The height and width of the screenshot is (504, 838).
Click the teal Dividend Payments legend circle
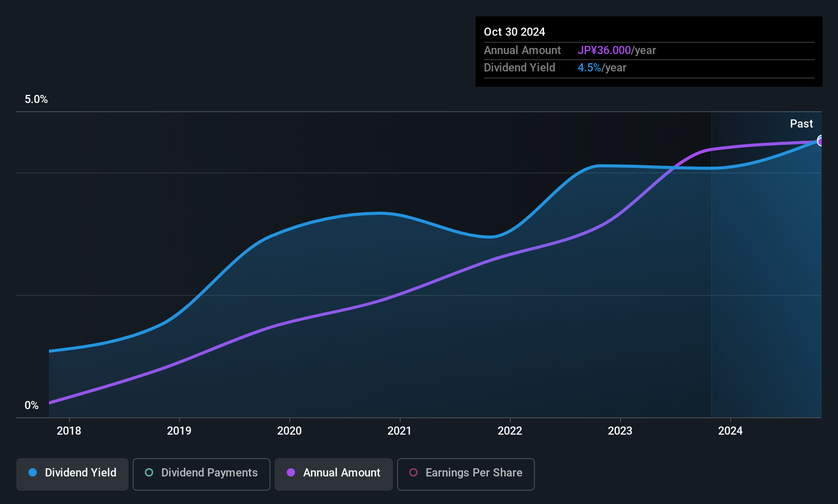coord(149,473)
